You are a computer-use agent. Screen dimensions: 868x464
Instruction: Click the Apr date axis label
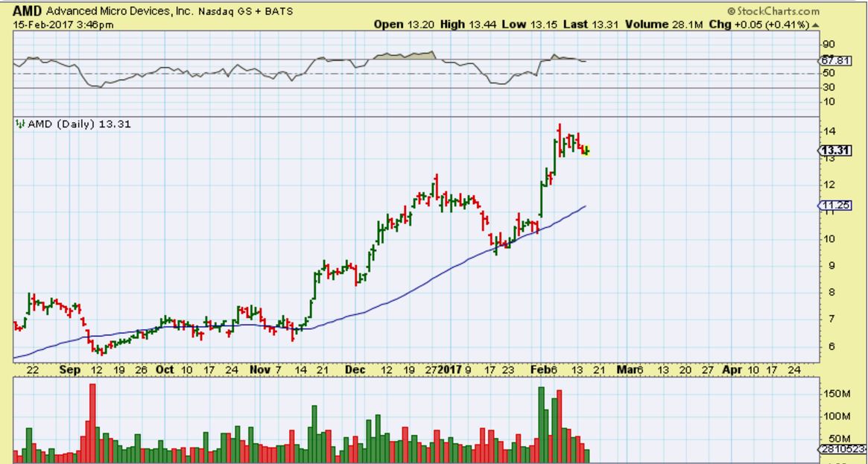(x=731, y=369)
